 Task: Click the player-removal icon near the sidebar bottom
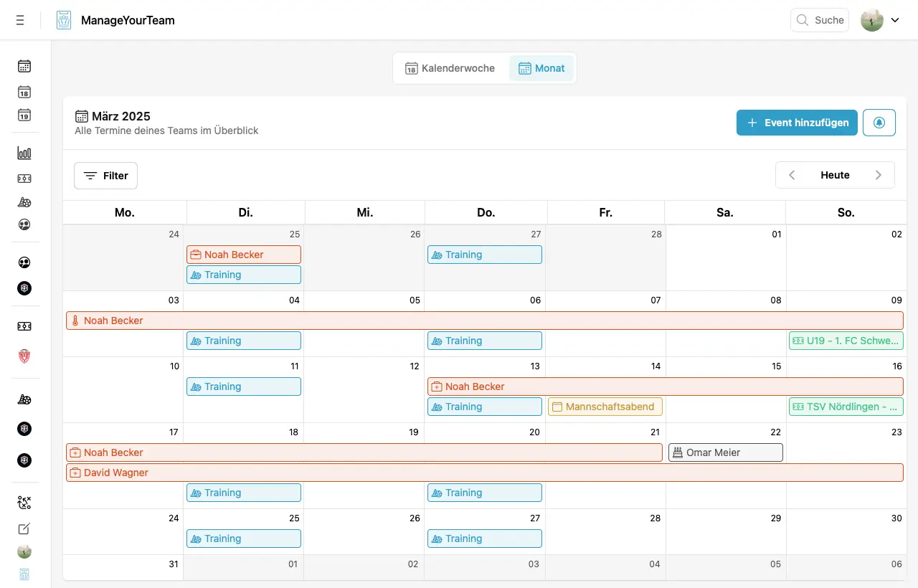click(24, 503)
